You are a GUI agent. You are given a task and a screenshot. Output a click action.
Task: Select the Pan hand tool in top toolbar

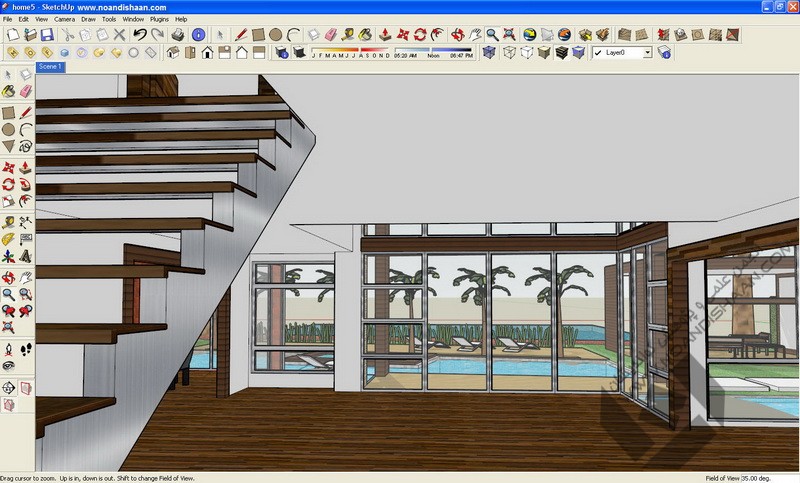click(x=476, y=34)
